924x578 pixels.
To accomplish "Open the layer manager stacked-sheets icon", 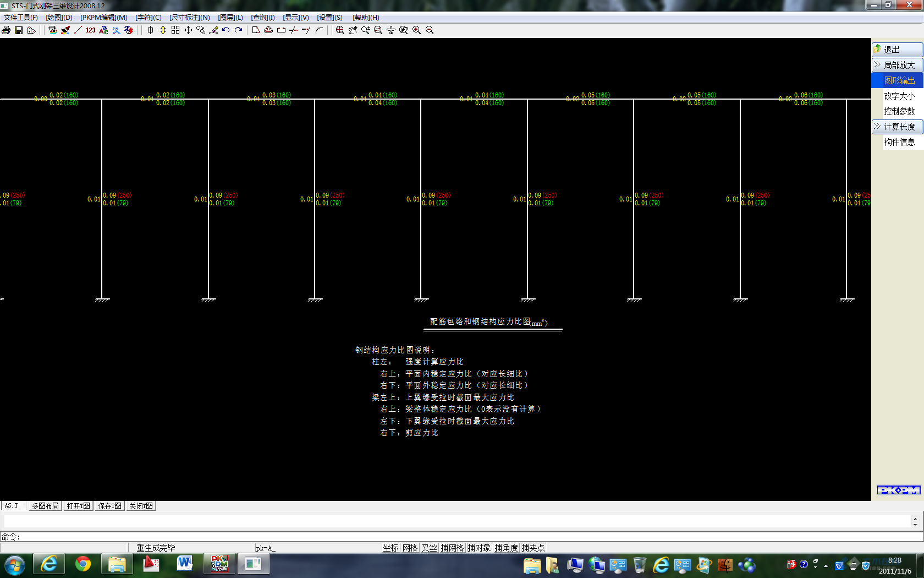I will [53, 30].
